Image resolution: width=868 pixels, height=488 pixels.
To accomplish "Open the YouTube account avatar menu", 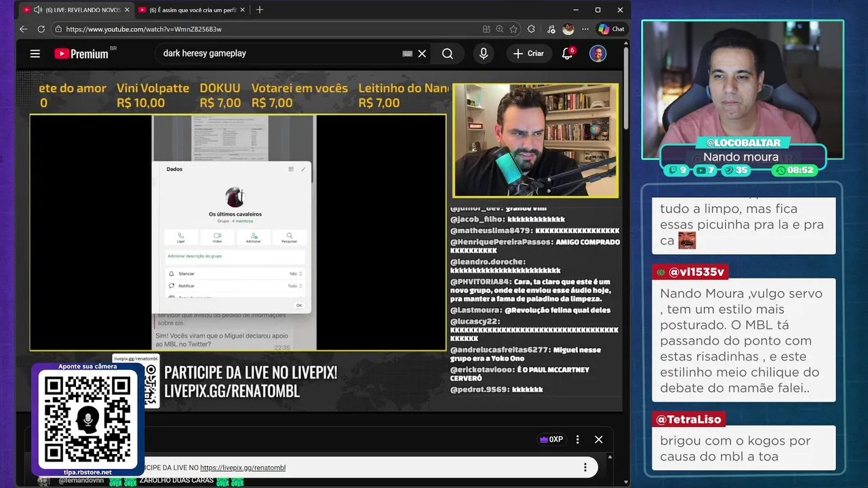I will [597, 54].
